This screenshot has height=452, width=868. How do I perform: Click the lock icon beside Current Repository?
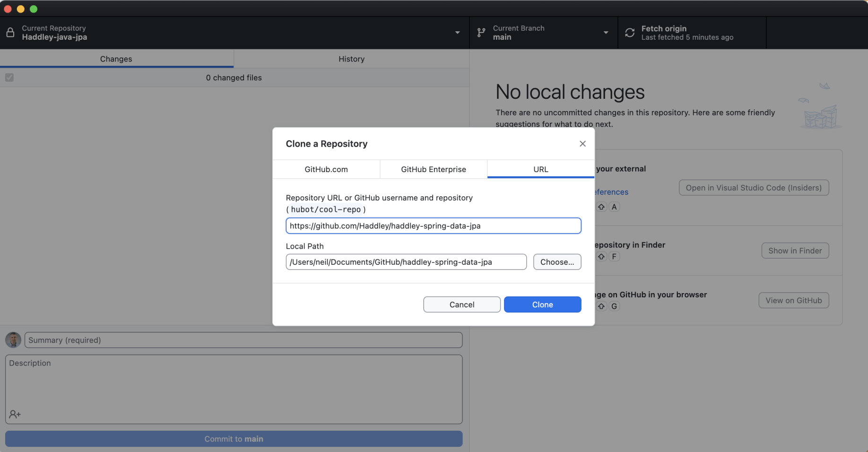10,33
